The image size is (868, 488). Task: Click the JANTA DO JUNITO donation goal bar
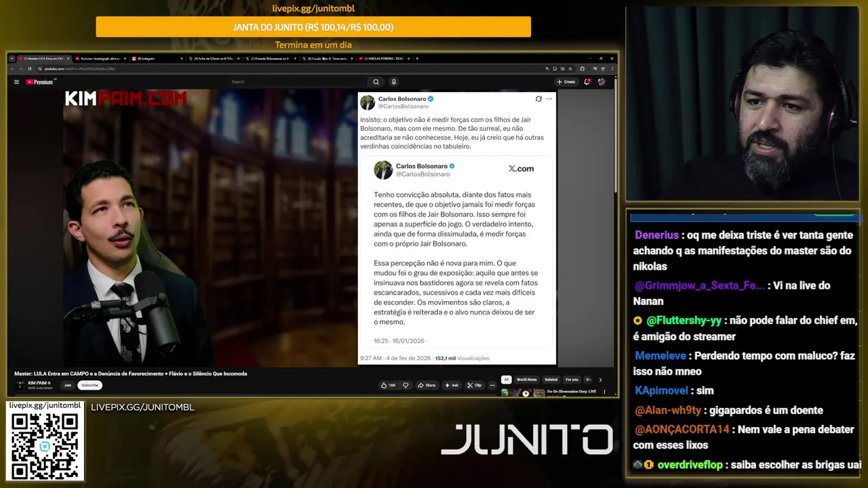pyautogui.click(x=313, y=27)
